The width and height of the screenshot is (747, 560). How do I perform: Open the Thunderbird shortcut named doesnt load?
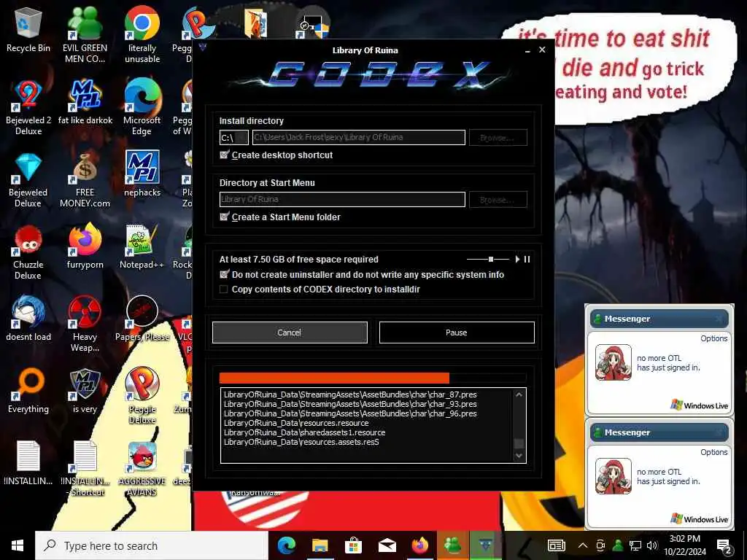(x=28, y=318)
